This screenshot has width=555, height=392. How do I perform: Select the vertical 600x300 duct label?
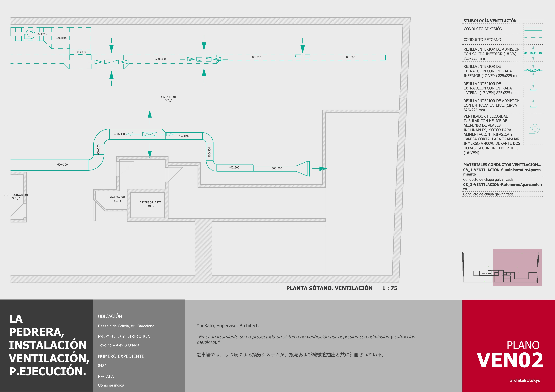point(98,149)
